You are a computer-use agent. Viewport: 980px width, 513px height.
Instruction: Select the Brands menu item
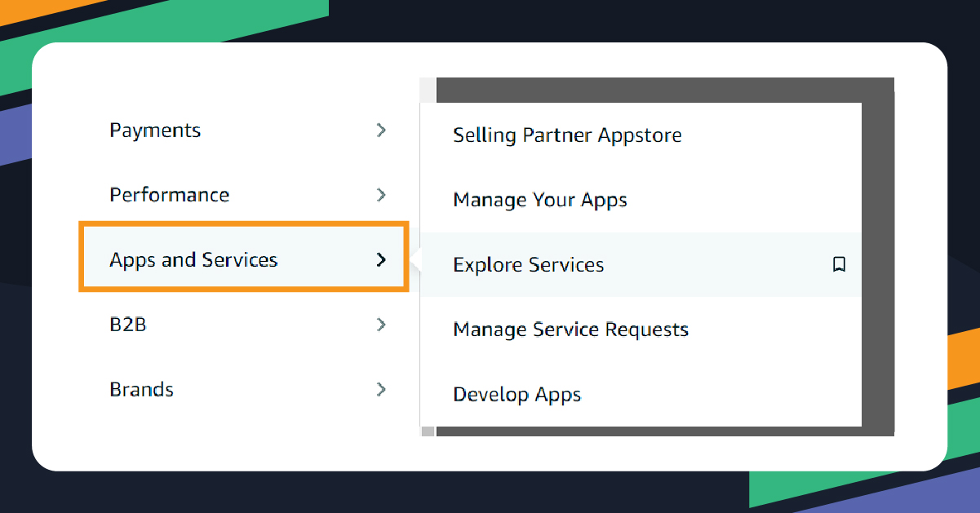pos(141,389)
